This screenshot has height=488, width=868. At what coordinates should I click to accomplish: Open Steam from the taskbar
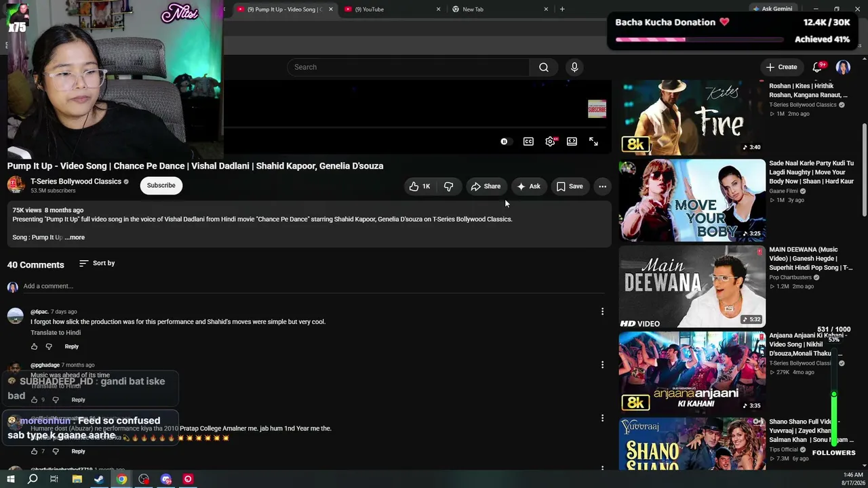tap(99, 479)
